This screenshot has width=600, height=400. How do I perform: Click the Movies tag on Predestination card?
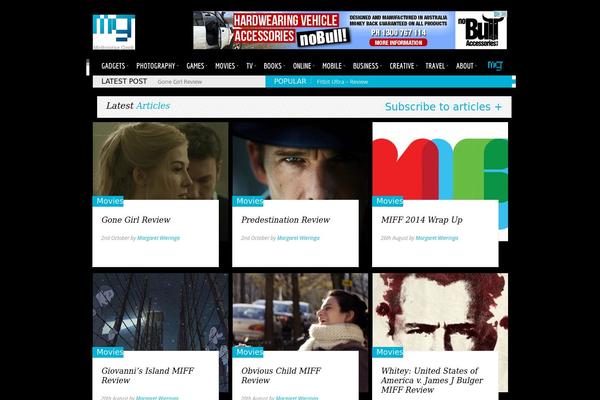coord(248,201)
